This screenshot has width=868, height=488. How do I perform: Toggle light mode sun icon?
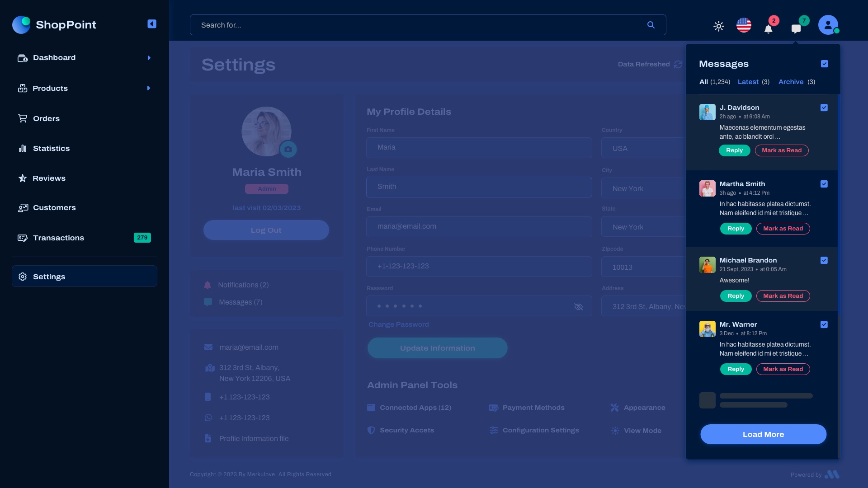(719, 26)
